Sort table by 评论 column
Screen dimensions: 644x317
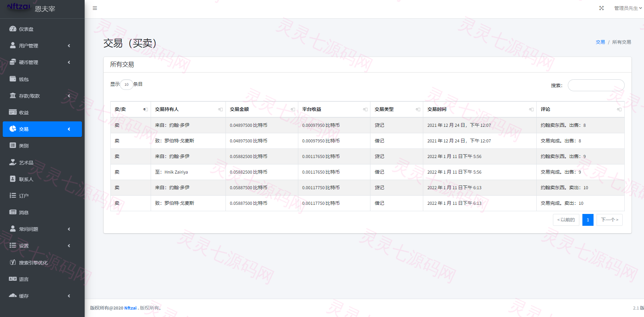pyautogui.click(x=580, y=109)
